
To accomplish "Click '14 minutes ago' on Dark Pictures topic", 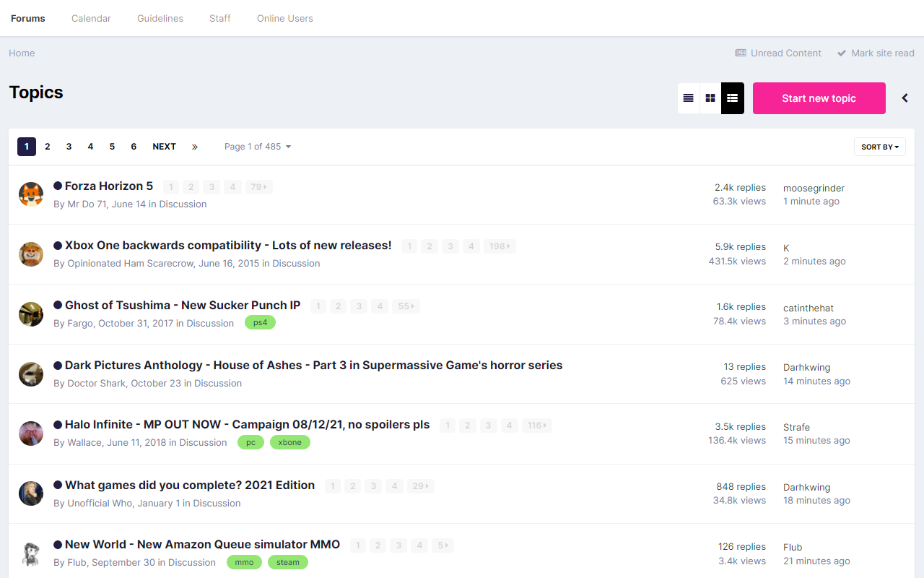I will point(816,381).
